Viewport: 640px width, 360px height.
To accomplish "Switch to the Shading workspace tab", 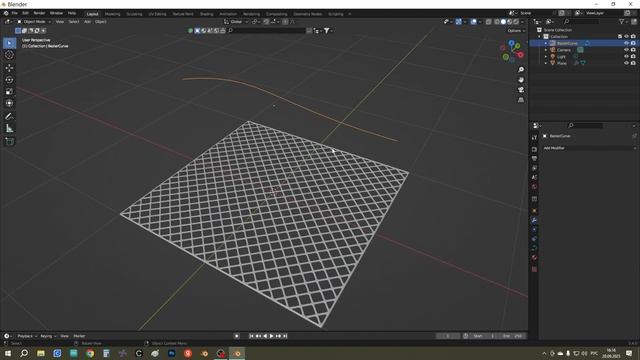I will click(x=207, y=14).
